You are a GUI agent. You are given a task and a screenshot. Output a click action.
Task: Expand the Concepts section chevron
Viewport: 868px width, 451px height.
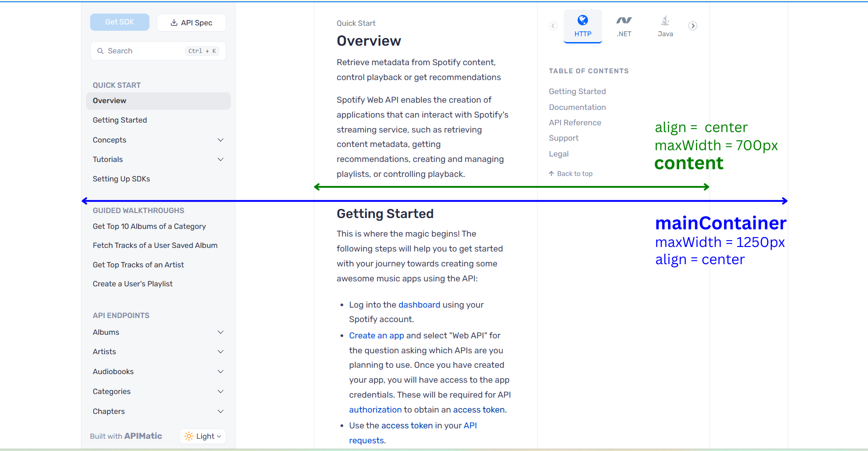[x=221, y=140]
